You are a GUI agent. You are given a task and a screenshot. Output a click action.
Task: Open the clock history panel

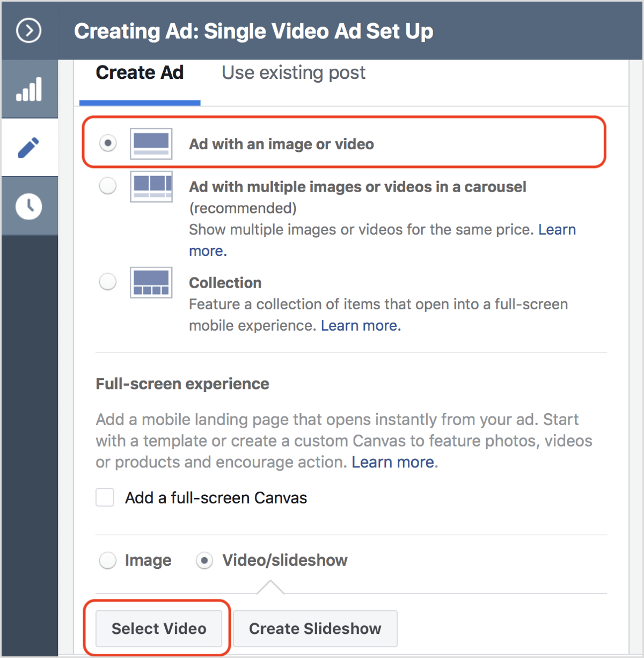(x=29, y=206)
